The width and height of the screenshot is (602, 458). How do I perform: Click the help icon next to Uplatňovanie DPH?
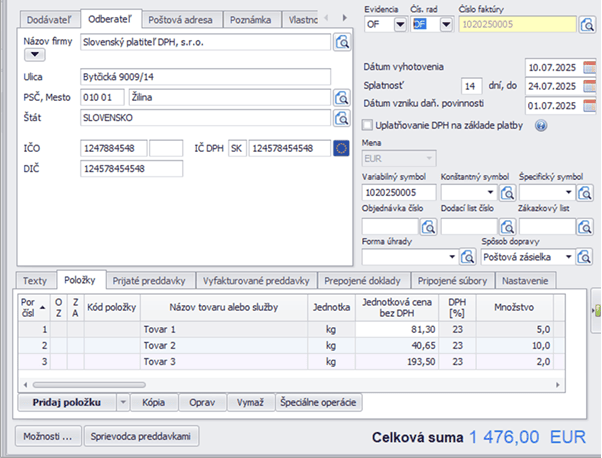pyautogui.click(x=541, y=125)
